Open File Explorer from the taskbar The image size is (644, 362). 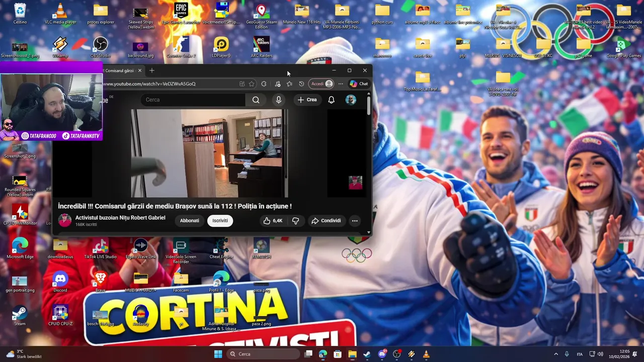(352, 354)
